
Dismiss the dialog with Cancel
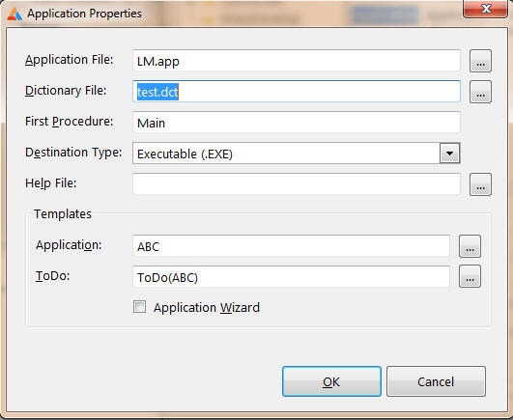click(436, 381)
